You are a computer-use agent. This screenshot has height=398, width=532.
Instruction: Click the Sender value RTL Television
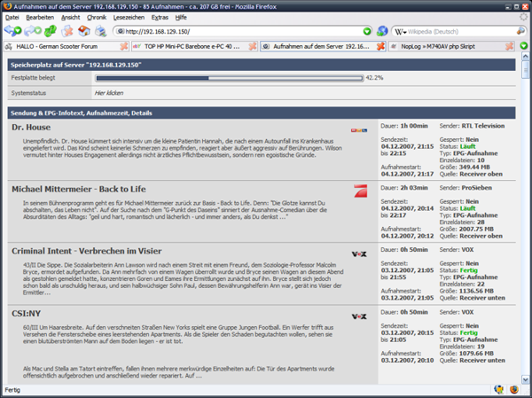pyautogui.click(x=483, y=126)
